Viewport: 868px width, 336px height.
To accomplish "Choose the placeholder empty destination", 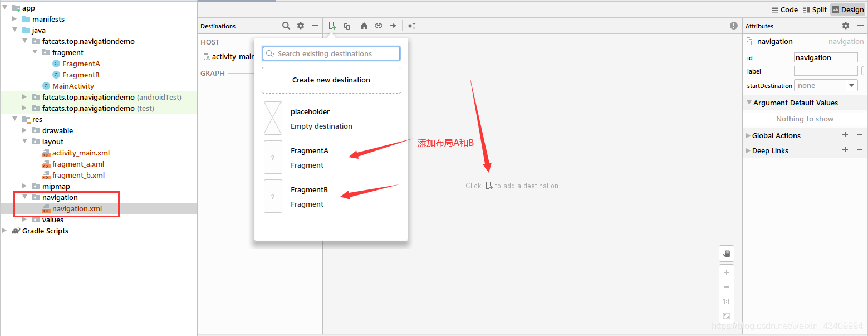I will 331,119.
